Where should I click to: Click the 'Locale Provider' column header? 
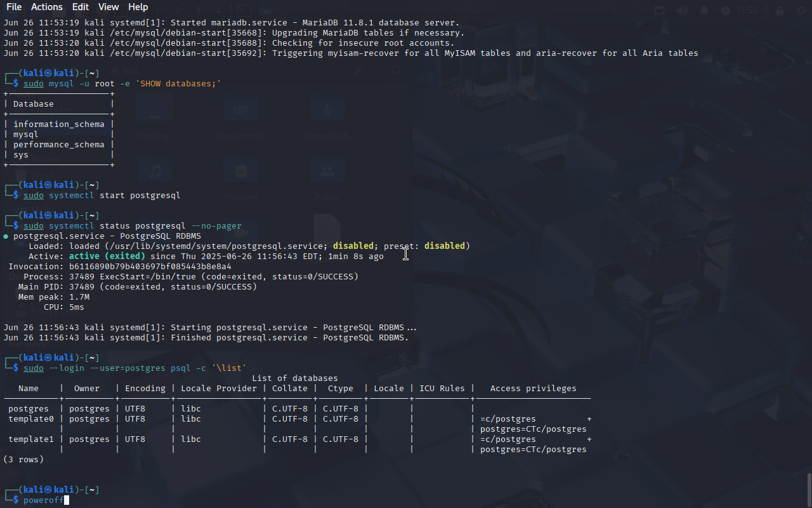pyautogui.click(x=219, y=389)
